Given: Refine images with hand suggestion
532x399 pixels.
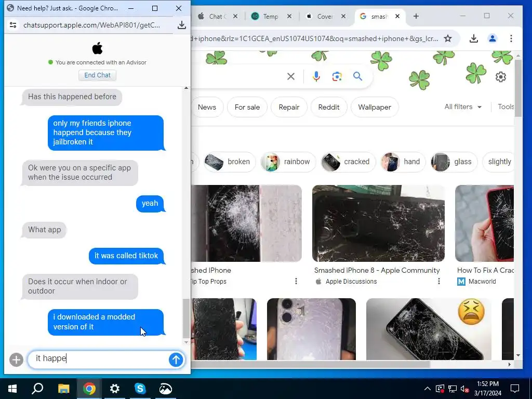Looking at the screenshot, I should (403, 162).
